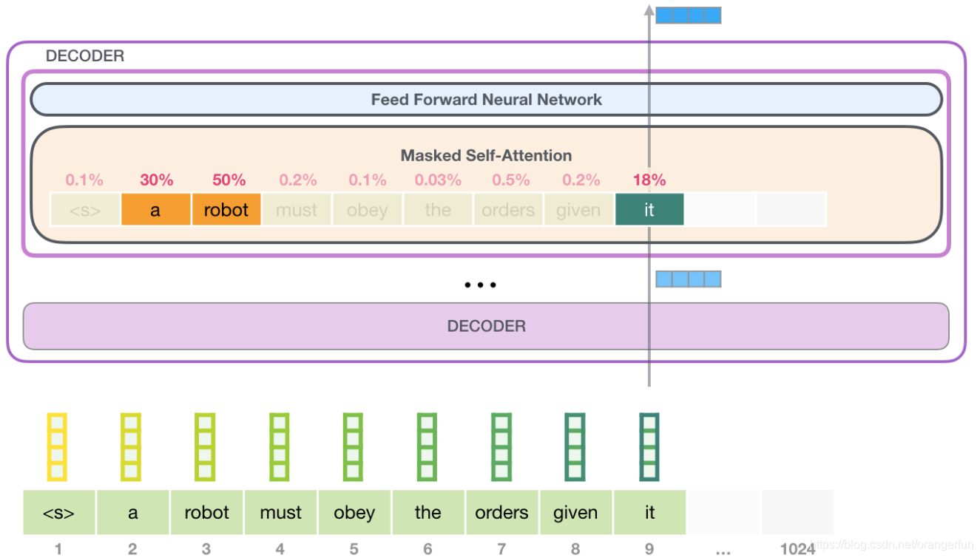Click the three-dot ellipsis between decoder blocks

[480, 285]
